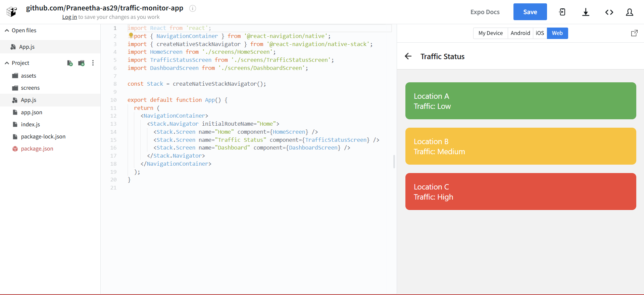The image size is (644, 295).
Task: Click the yellow Location B card
Action: coord(521,146)
